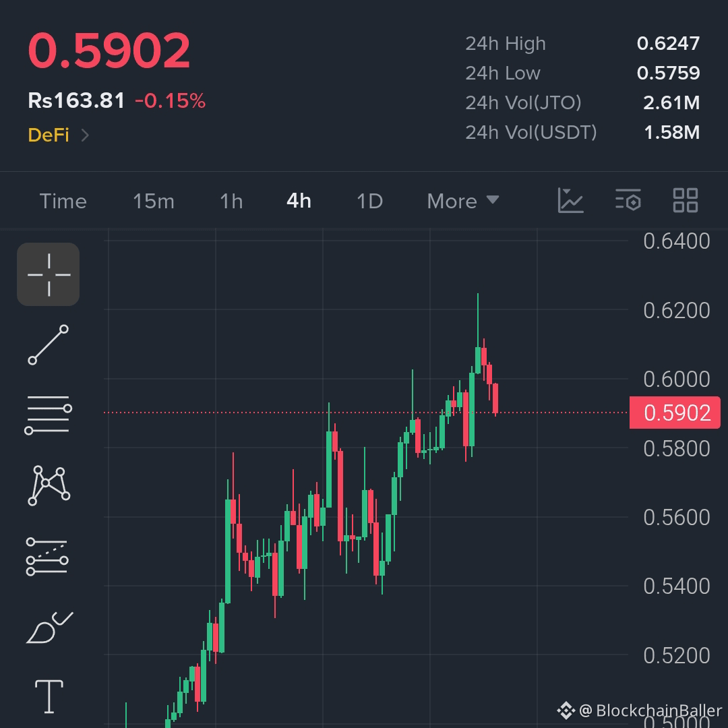Click the Rs163.81 converted price
This screenshot has height=728, width=728.
click(x=76, y=100)
